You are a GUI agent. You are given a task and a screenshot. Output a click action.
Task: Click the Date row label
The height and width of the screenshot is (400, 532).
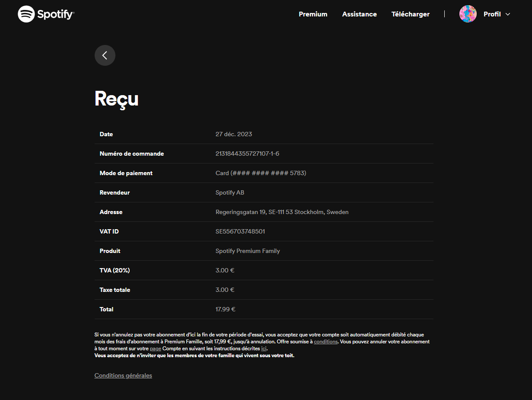pyautogui.click(x=106, y=134)
